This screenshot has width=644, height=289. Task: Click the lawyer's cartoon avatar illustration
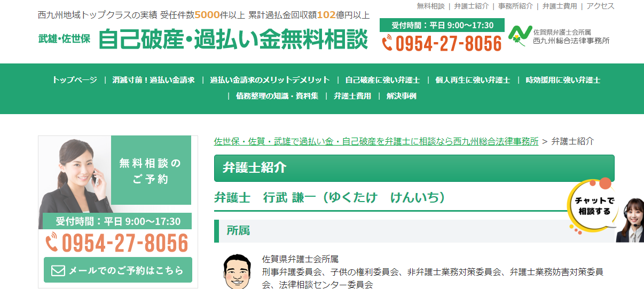(238, 271)
